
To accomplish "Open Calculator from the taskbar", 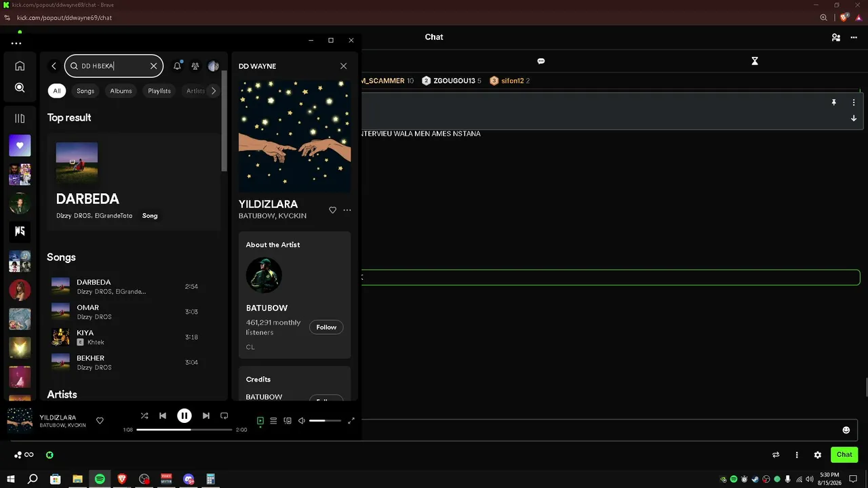I will click(211, 479).
